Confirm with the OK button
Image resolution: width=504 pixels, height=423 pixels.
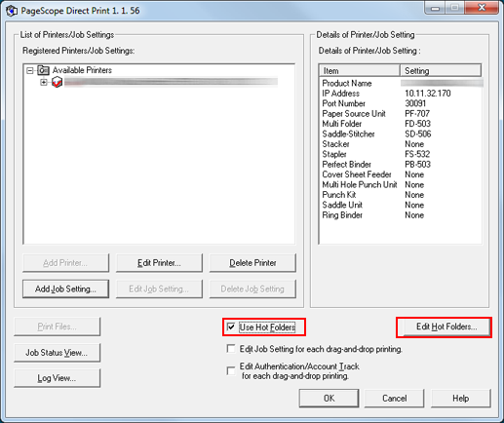(329, 399)
